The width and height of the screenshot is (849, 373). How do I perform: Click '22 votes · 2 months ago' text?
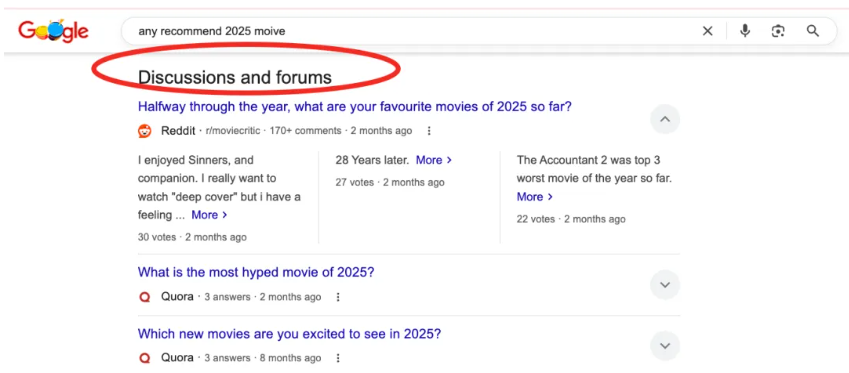[571, 219]
